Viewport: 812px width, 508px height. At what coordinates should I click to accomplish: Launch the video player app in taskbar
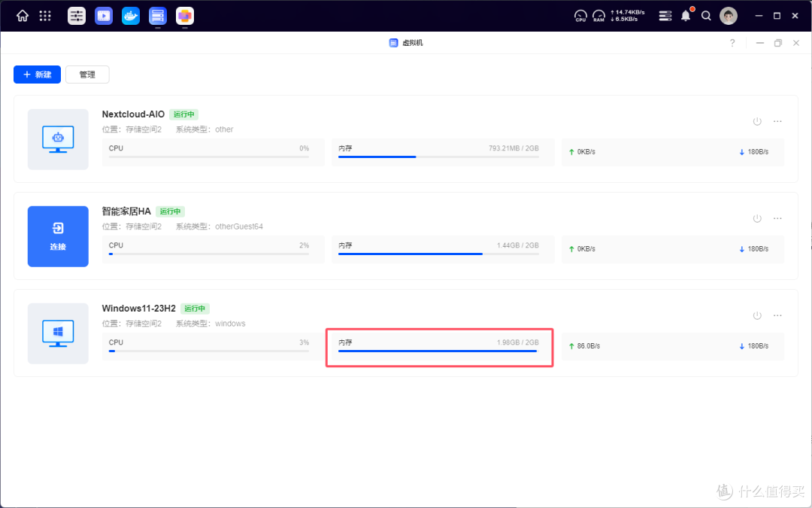(104, 16)
